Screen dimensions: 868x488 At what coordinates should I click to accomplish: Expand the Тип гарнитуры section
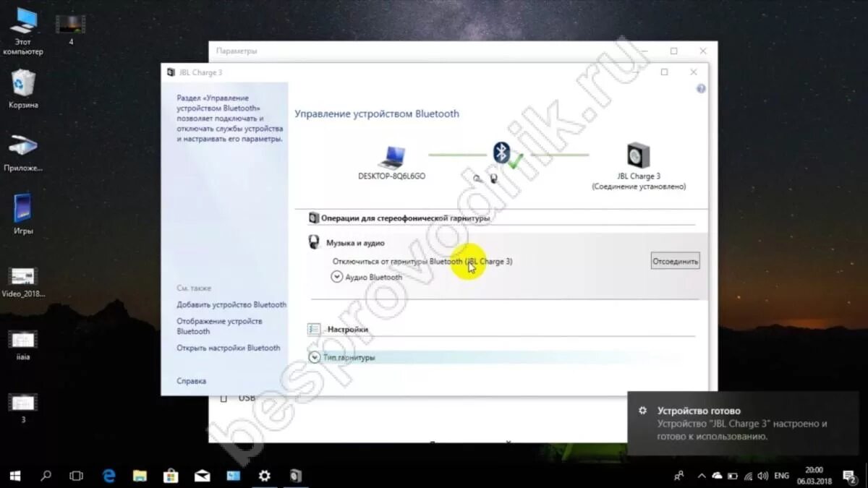tap(314, 357)
